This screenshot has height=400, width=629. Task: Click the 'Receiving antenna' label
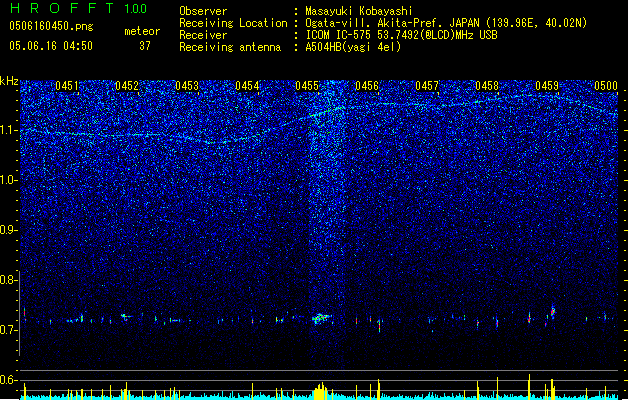[x=230, y=47]
